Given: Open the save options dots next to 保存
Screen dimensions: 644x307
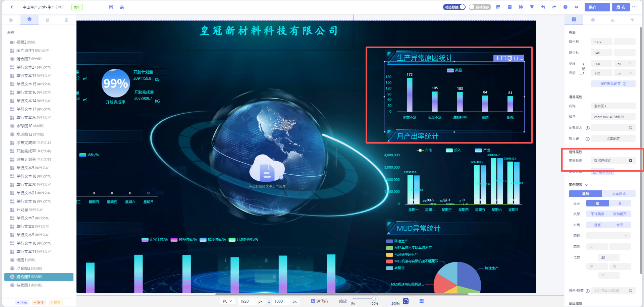Looking at the screenshot, I should (x=605, y=7).
